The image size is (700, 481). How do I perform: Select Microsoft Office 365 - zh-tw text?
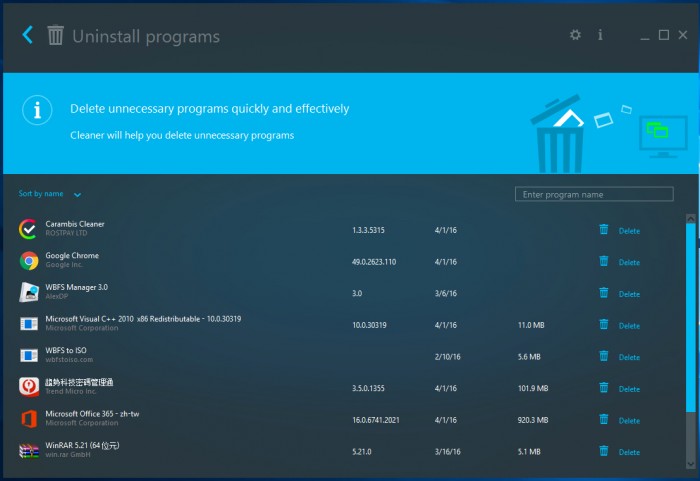pyautogui.click(x=92, y=414)
